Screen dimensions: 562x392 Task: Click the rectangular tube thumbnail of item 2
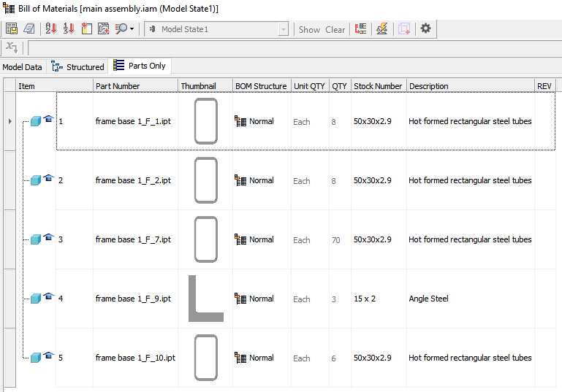click(206, 180)
